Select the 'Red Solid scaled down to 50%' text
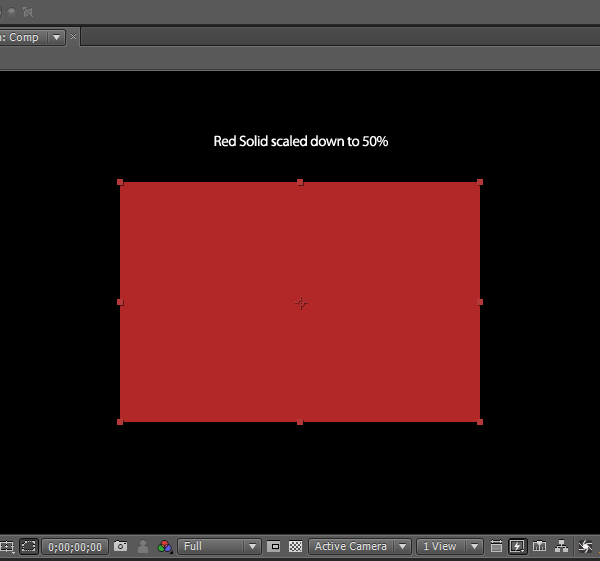 301,141
